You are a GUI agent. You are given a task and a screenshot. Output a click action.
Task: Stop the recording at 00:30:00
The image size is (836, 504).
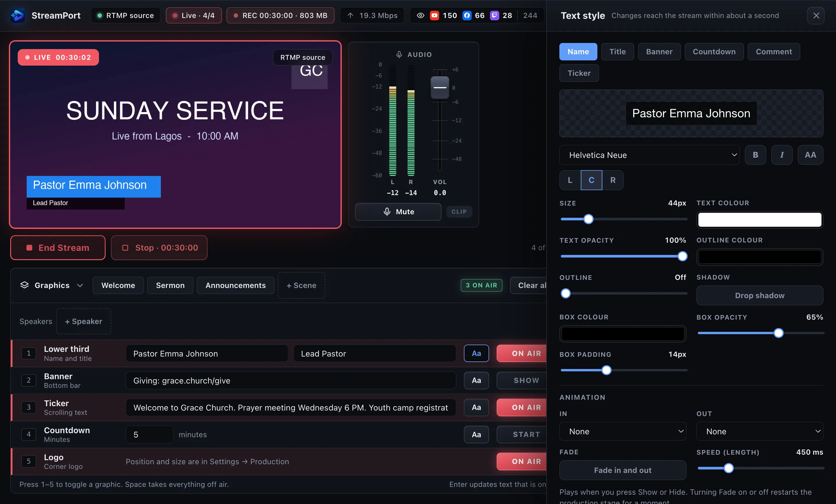pos(159,247)
